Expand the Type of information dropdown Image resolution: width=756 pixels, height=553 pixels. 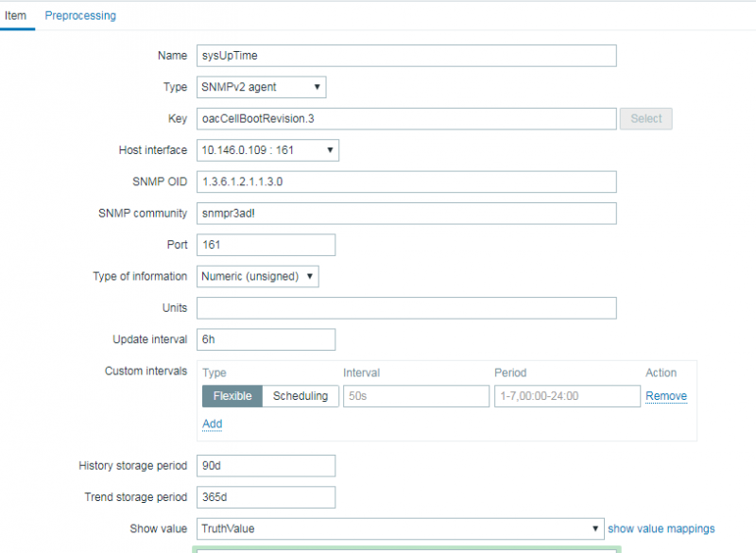click(x=258, y=276)
